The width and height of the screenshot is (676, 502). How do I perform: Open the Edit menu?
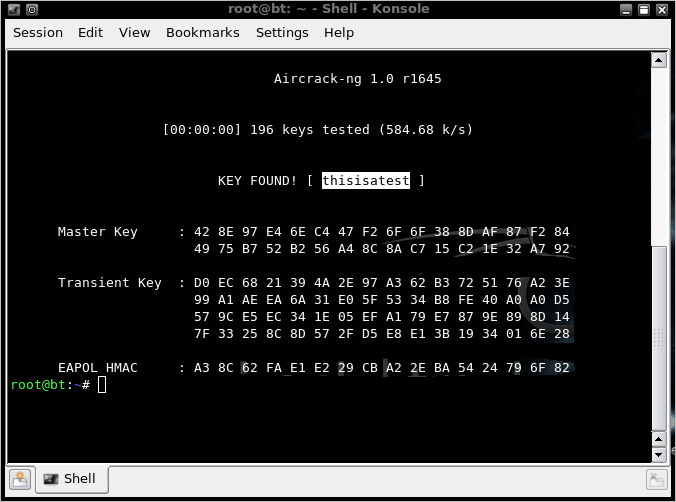click(90, 33)
